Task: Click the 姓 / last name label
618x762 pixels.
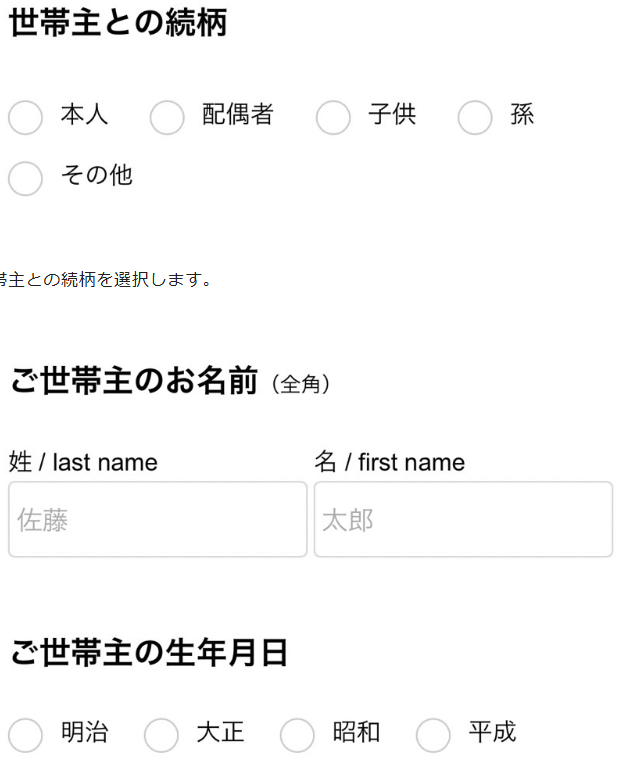Action: [x=83, y=462]
